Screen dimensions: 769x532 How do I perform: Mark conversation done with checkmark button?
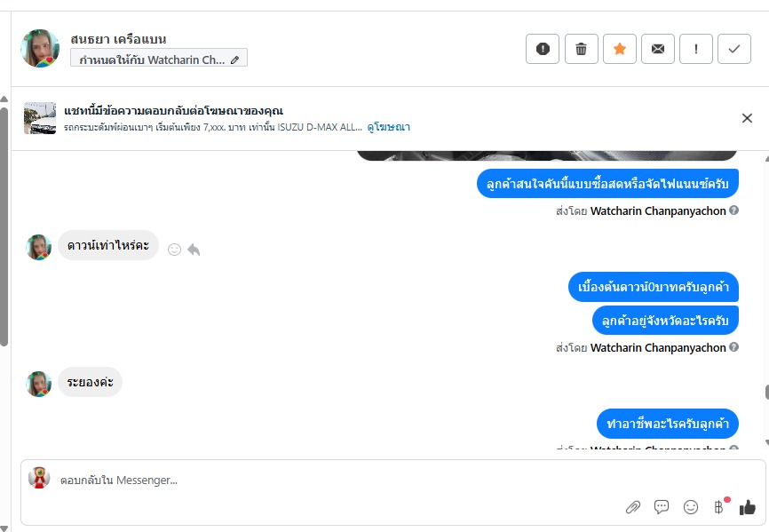tap(734, 49)
